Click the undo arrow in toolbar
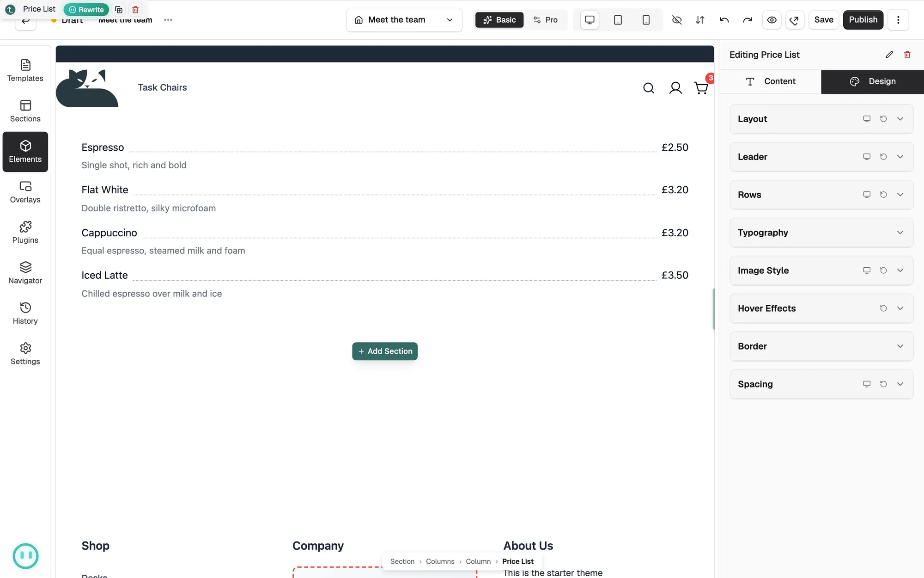This screenshot has width=924, height=578. point(724,20)
